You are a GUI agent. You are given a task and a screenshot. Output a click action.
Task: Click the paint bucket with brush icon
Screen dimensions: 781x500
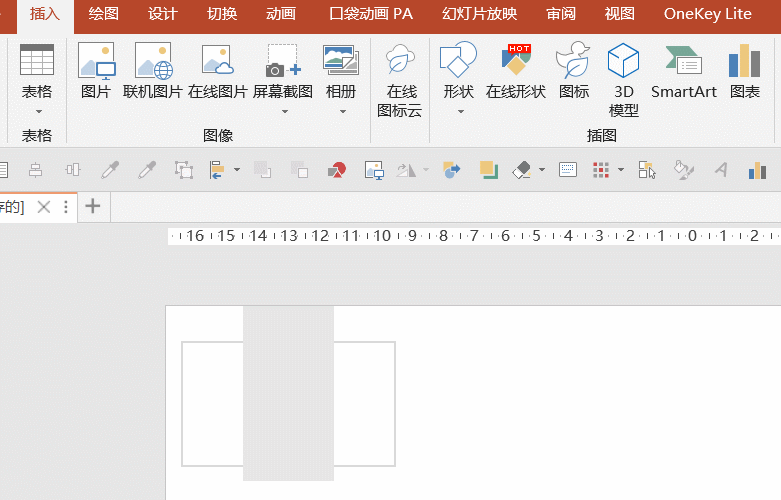click(684, 170)
